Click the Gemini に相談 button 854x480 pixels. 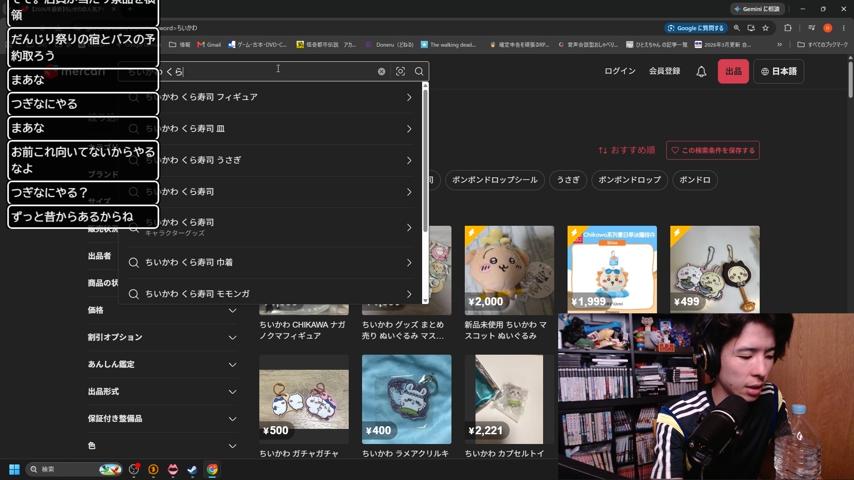tap(757, 9)
